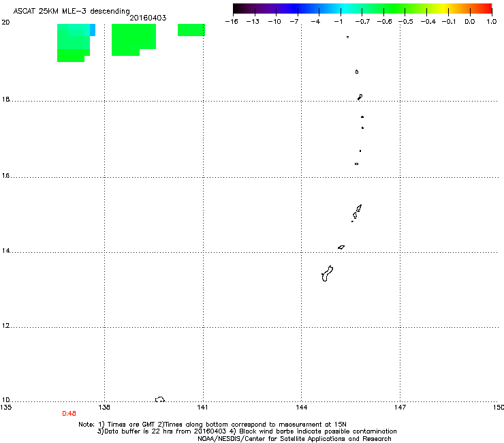Click the small island outline on the latitude 10 line
This screenshot has width=504, height=443.
point(160,399)
